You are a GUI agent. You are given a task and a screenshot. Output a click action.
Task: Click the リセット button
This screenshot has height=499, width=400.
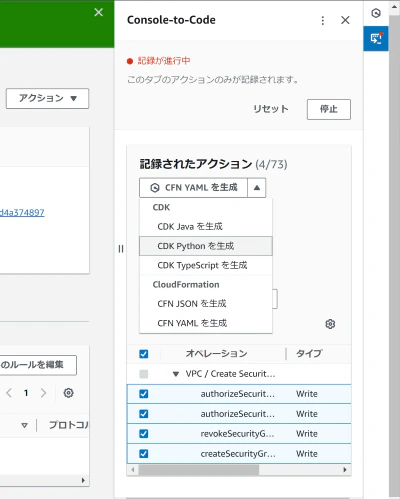(271, 109)
